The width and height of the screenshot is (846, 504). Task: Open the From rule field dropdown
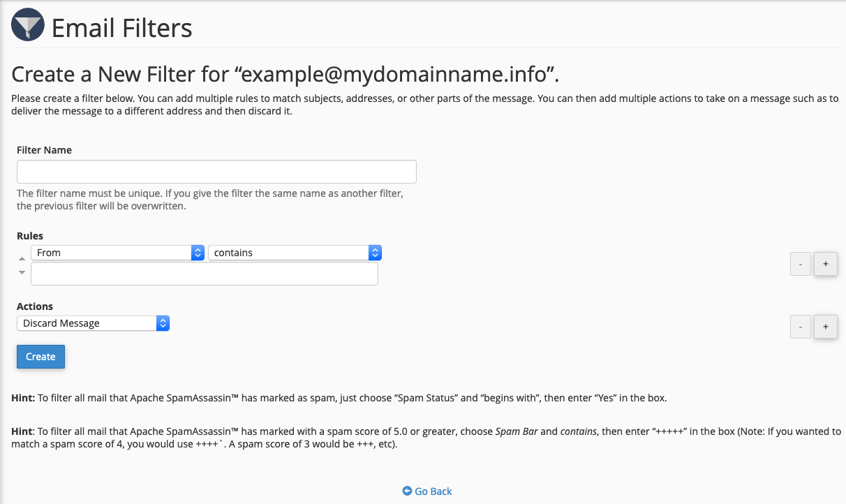118,253
